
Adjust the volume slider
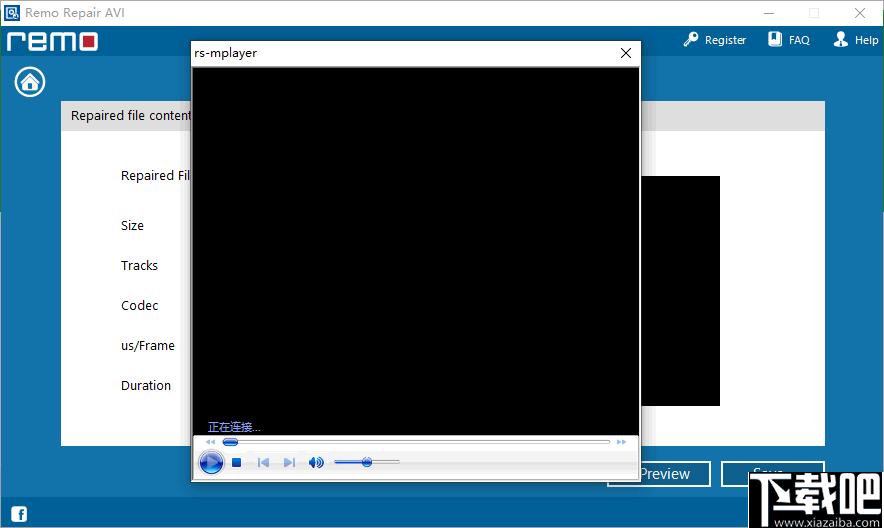pos(367,462)
